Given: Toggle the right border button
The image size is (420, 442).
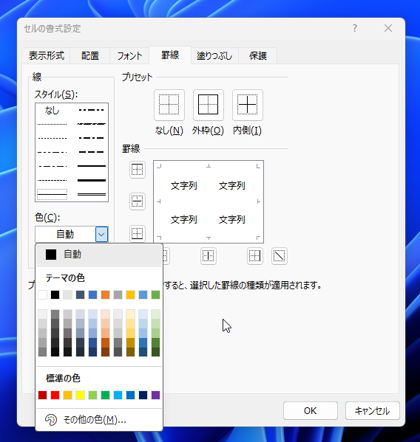Looking at the screenshot, I should pyautogui.click(x=255, y=256).
